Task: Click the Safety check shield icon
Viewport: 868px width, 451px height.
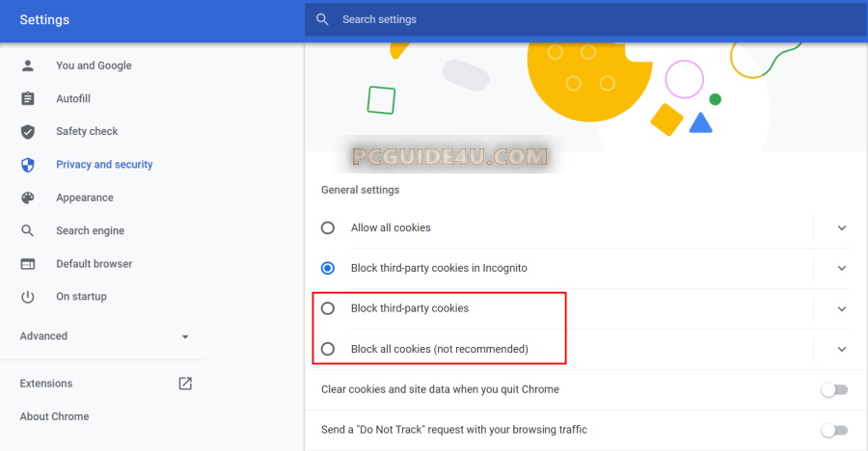Action: click(28, 131)
